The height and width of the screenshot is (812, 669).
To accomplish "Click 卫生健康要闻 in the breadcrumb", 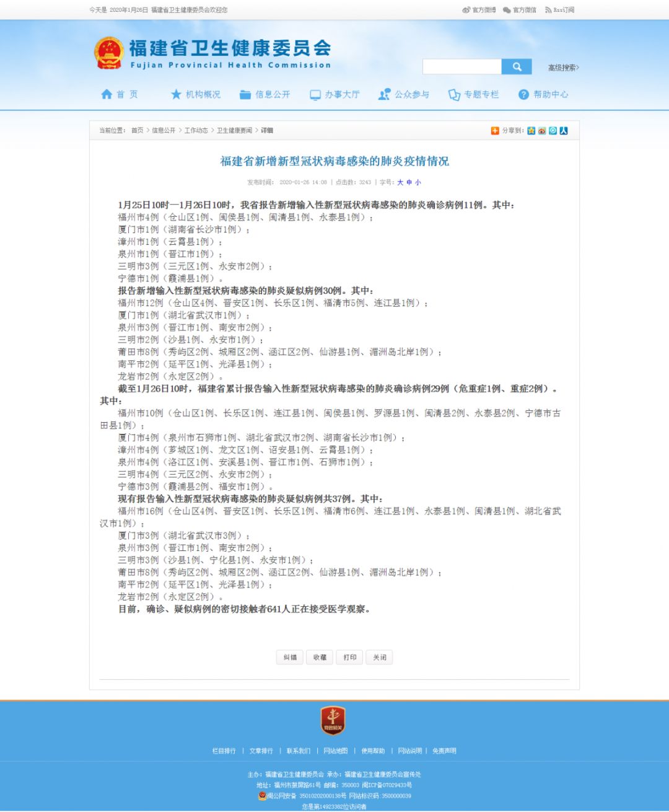I will coord(234,131).
